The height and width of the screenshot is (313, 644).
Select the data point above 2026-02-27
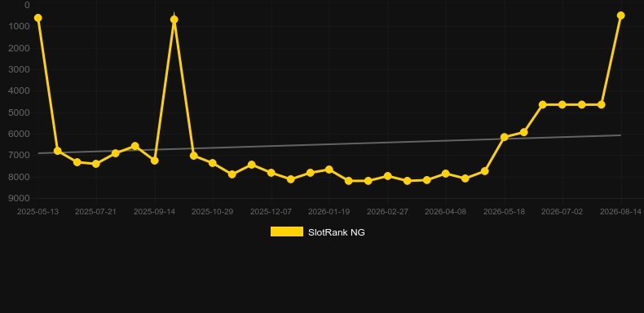click(x=388, y=176)
